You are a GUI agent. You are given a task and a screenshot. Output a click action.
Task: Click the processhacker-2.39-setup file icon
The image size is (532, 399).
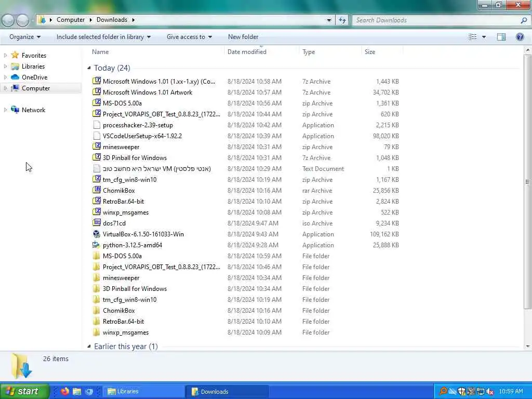coord(97,125)
